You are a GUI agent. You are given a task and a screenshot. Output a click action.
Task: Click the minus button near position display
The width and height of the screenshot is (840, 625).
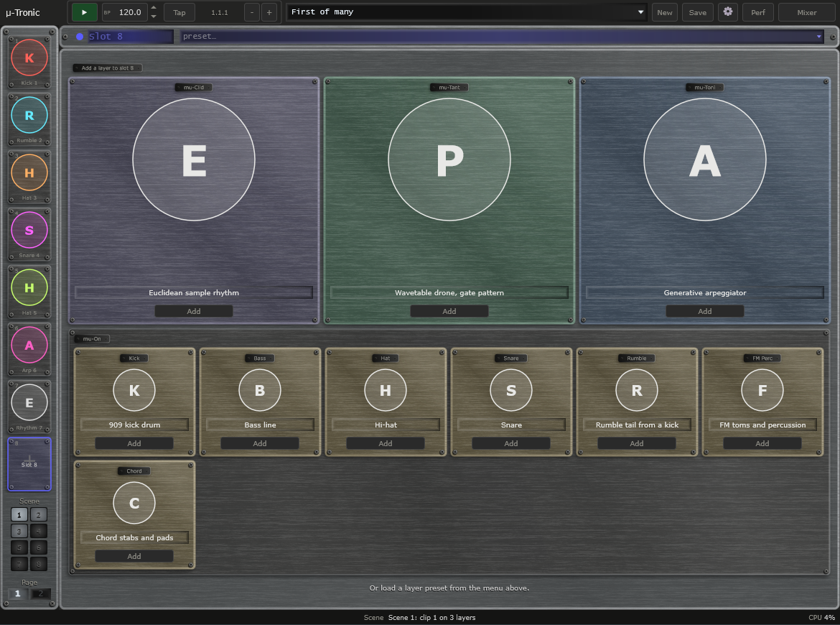(252, 12)
